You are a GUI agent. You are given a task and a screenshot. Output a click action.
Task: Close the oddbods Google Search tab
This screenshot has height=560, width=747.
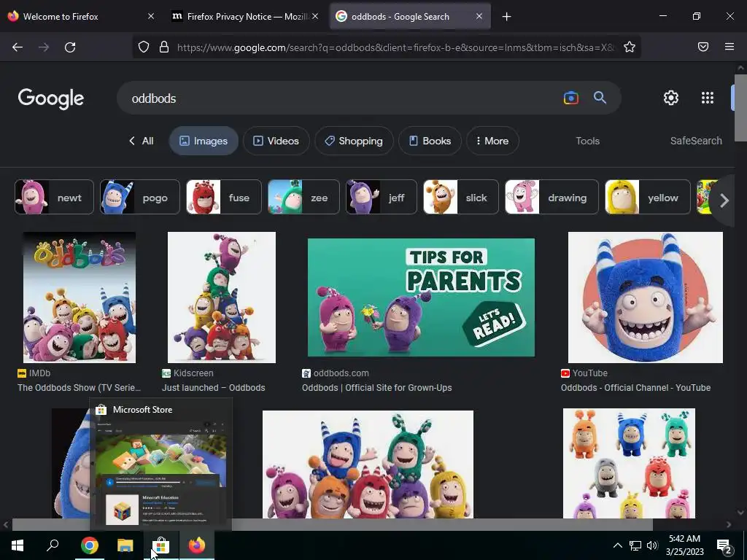click(x=479, y=16)
